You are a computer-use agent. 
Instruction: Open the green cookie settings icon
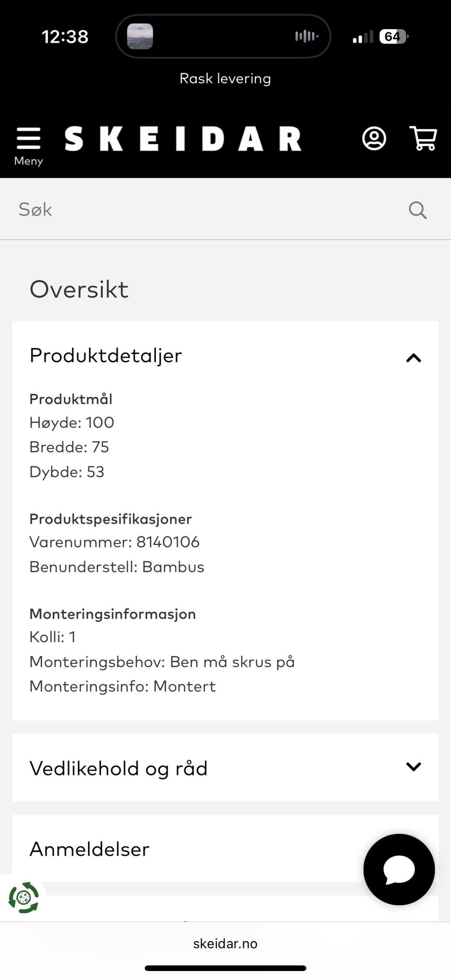coord(23,897)
